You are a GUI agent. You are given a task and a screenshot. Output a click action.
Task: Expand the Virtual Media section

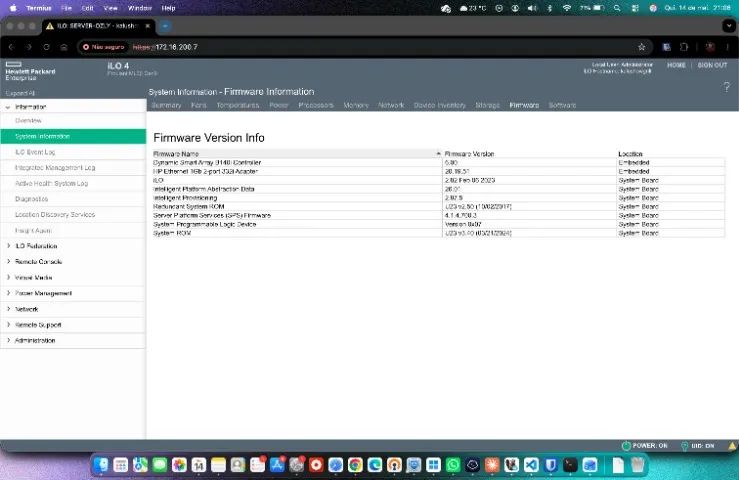[8, 277]
